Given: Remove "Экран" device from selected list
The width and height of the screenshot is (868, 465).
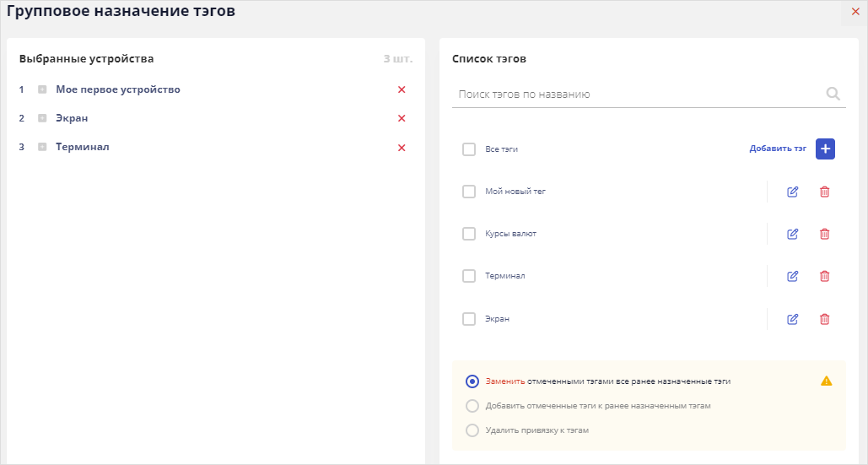Looking at the screenshot, I should point(402,118).
